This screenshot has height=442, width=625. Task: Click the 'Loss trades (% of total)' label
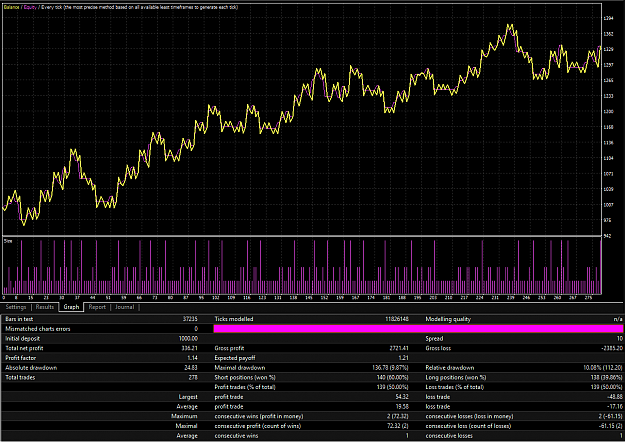click(454, 387)
